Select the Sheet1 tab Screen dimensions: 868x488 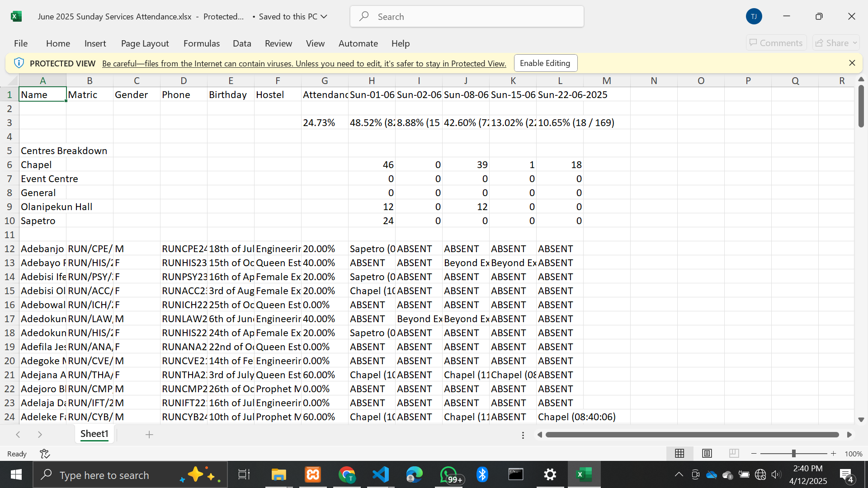pyautogui.click(x=94, y=434)
